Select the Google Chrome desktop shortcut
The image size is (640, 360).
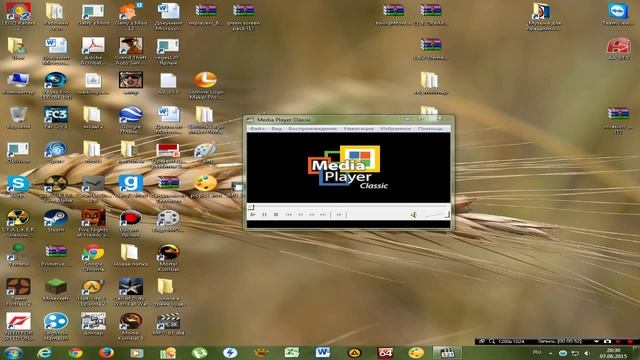coord(93,258)
